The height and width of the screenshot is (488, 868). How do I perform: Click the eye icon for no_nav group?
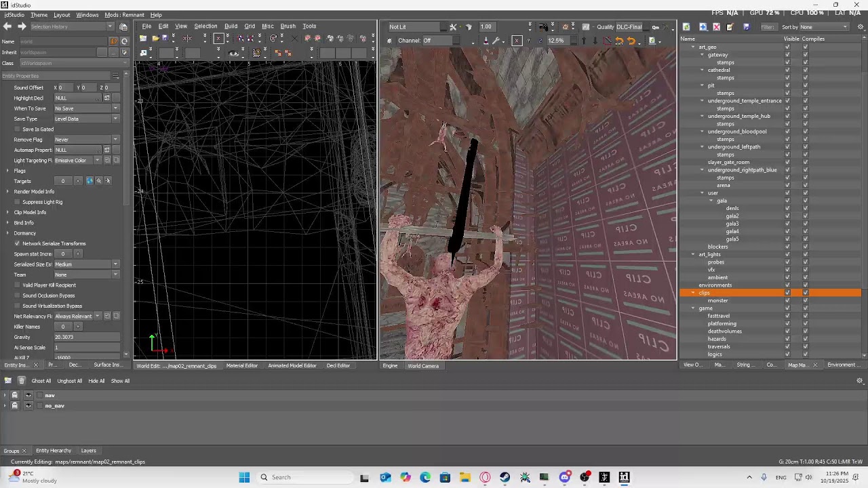tap(28, 405)
